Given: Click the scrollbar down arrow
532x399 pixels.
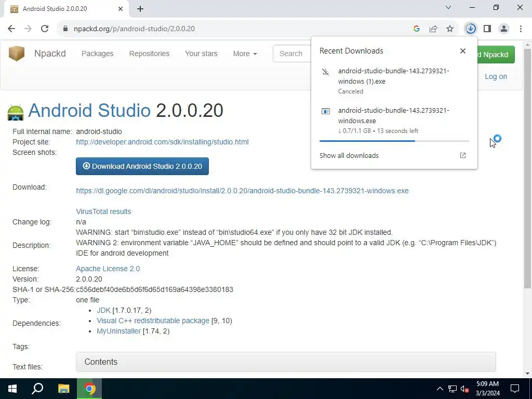Looking at the screenshot, I should coord(528,374).
